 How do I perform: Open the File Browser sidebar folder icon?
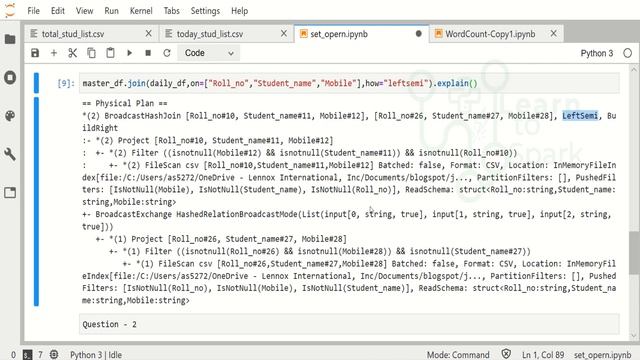coord(10,39)
